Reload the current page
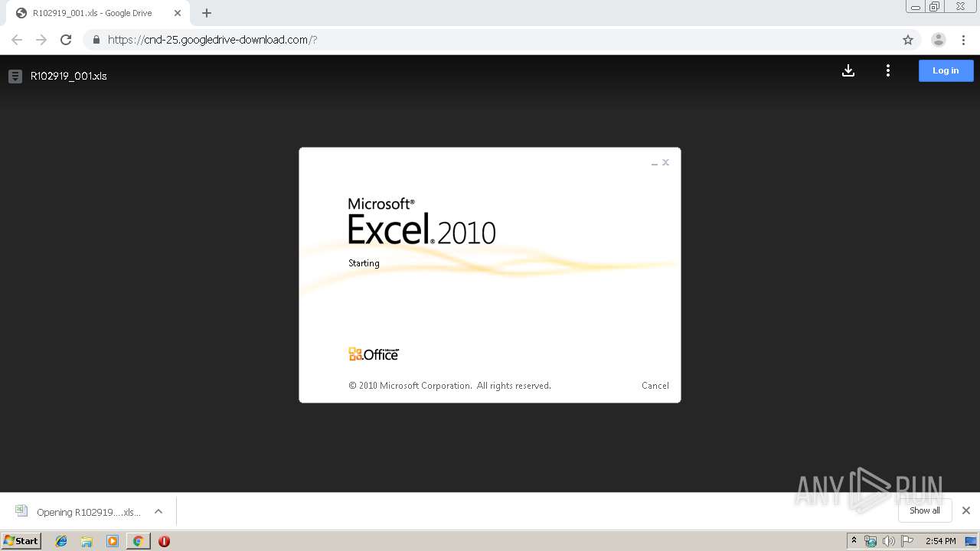The image size is (980, 551). 66,40
